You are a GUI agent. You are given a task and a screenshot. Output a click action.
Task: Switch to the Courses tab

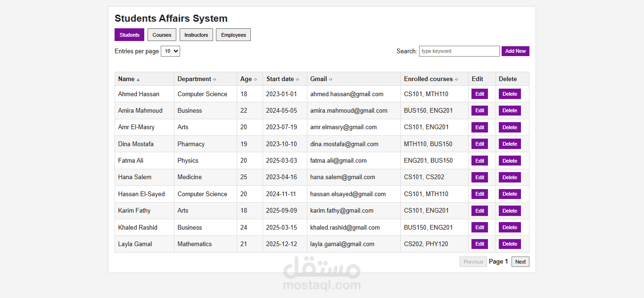(x=162, y=35)
